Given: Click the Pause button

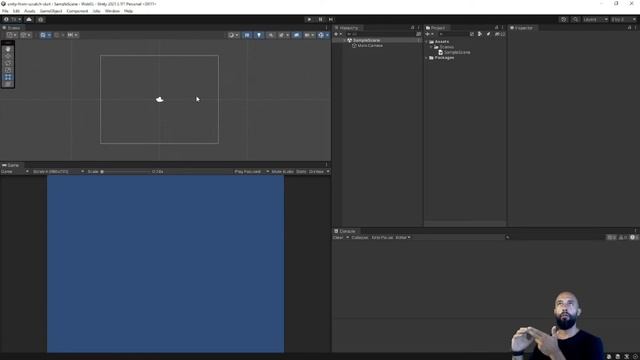Looking at the screenshot, I should click(320, 19).
